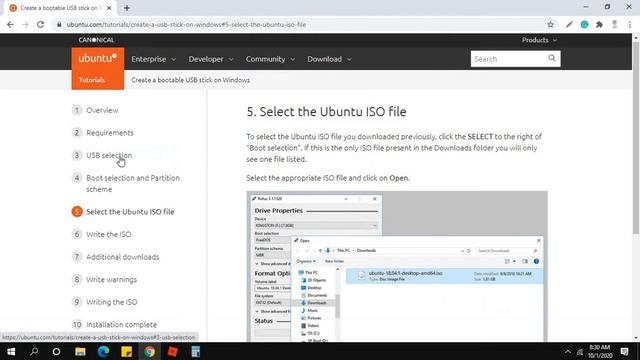
Task: Open the Products dropdown
Action: tap(539, 40)
